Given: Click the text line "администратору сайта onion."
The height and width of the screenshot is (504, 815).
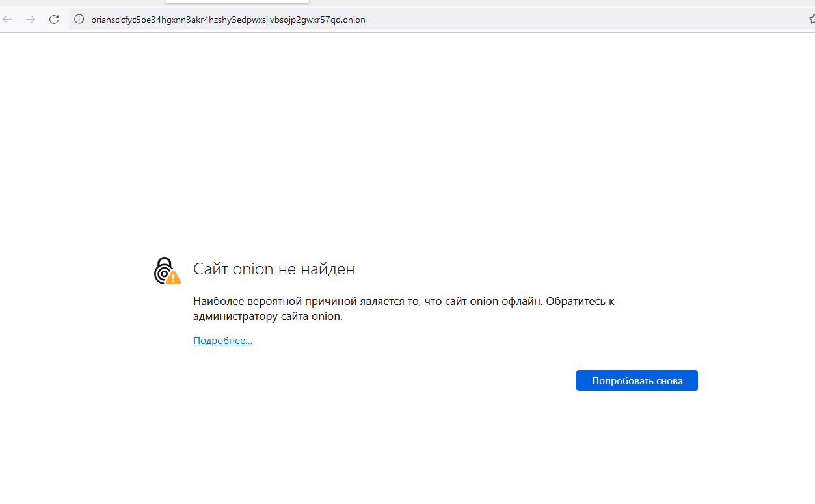Looking at the screenshot, I should pyautogui.click(x=267, y=317).
